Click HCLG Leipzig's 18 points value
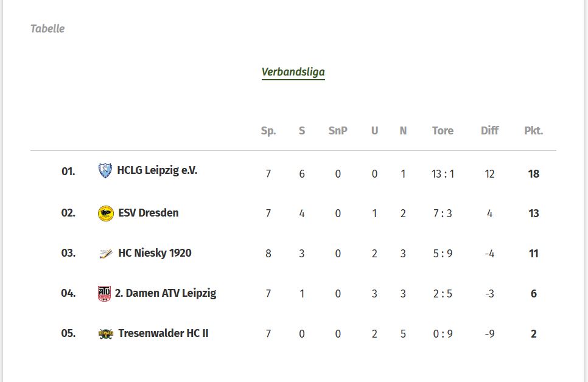This screenshot has width=588, height=382. pyautogui.click(x=534, y=174)
